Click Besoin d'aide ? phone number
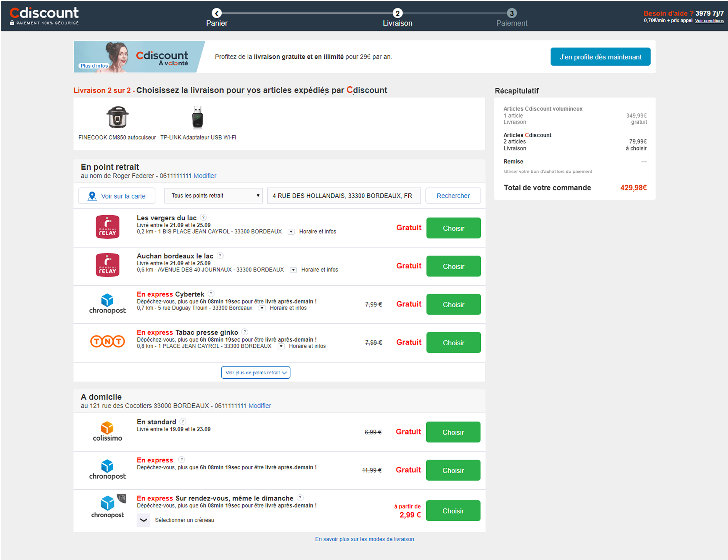 (x=709, y=13)
